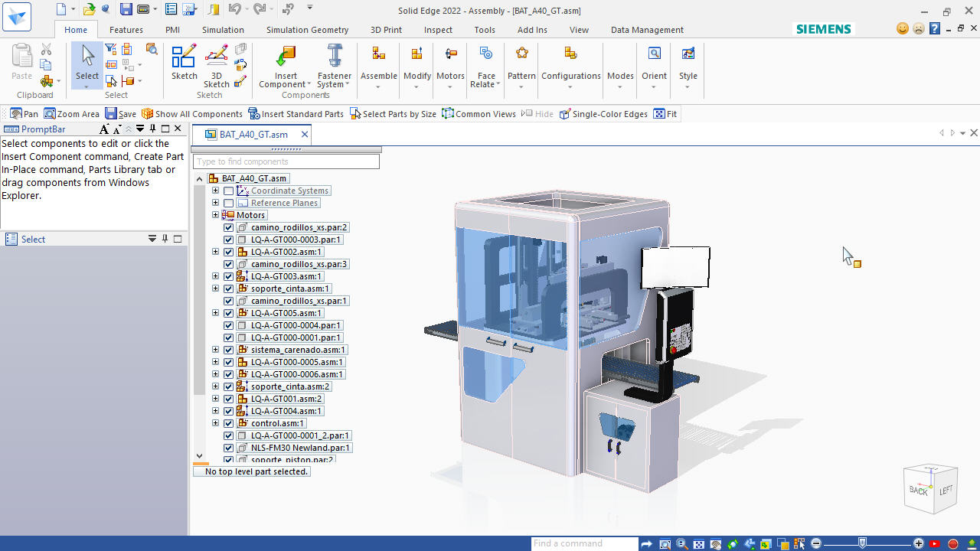Open the Data Management tab
This screenshot has width=980, height=551.
[647, 30]
